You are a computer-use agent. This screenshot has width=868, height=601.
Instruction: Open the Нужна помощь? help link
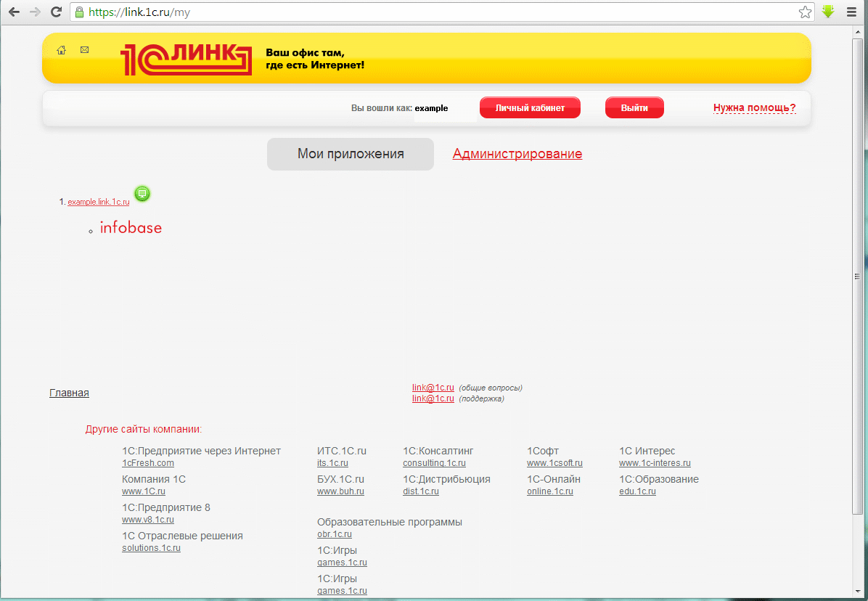pyautogui.click(x=754, y=108)
